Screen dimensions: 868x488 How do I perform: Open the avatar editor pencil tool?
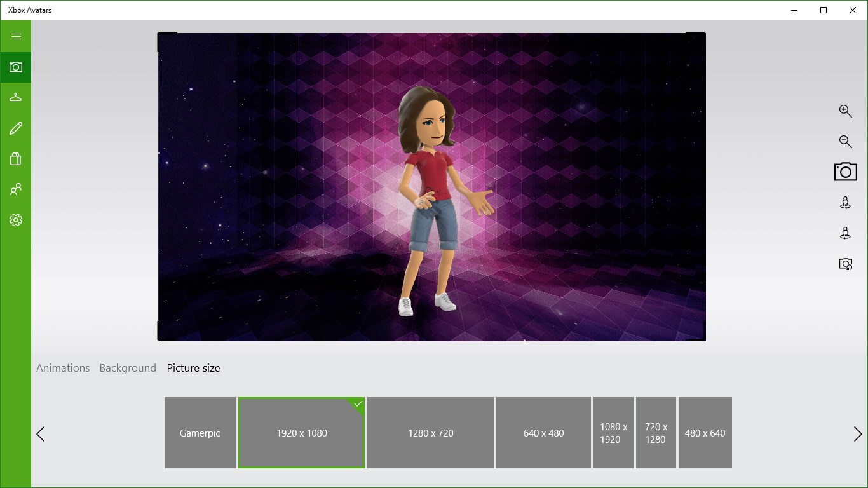(15, 128)
